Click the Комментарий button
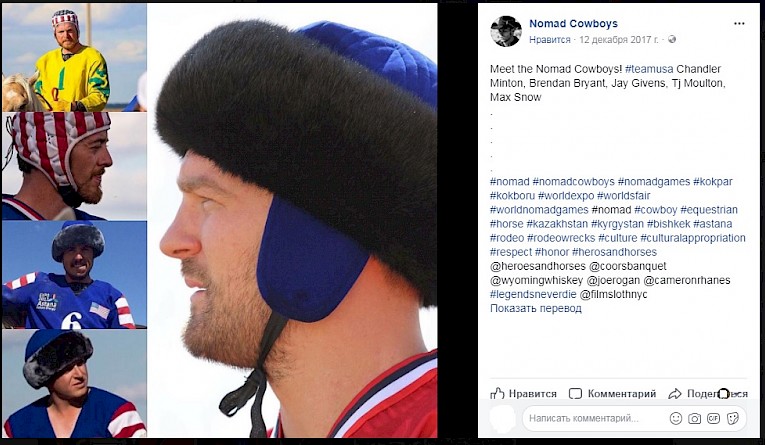Image resolution: width=765 pixels, height=445 pixels. [x=613, y=394]
